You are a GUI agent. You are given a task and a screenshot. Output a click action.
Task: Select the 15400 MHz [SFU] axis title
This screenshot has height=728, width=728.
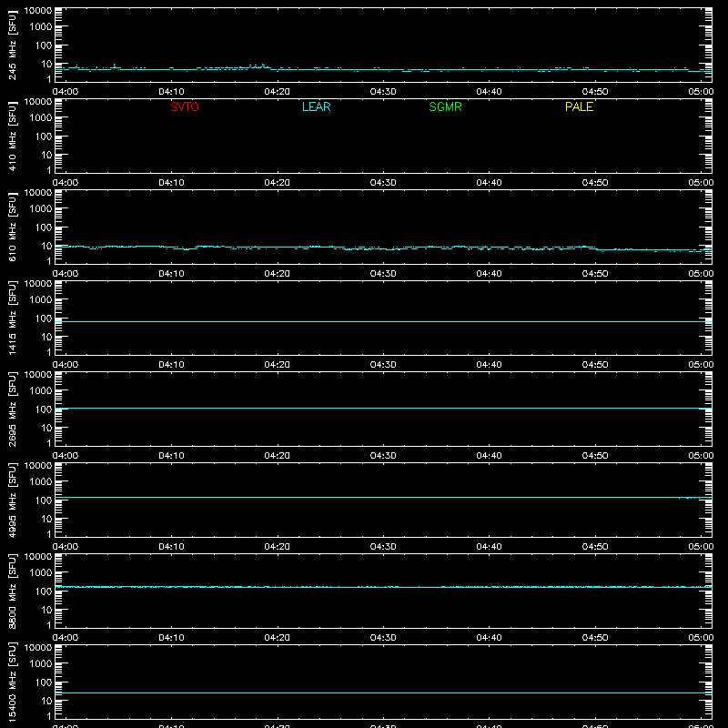pos(12,682)
